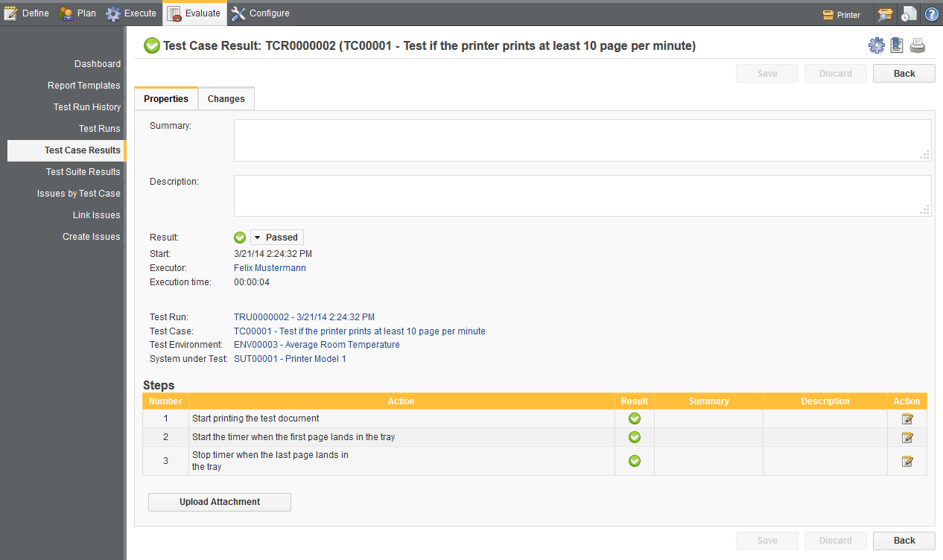The width and height of the screenshot is (943, 560).
Task: Click the bottom Back button
Action: tap(904, 541)
